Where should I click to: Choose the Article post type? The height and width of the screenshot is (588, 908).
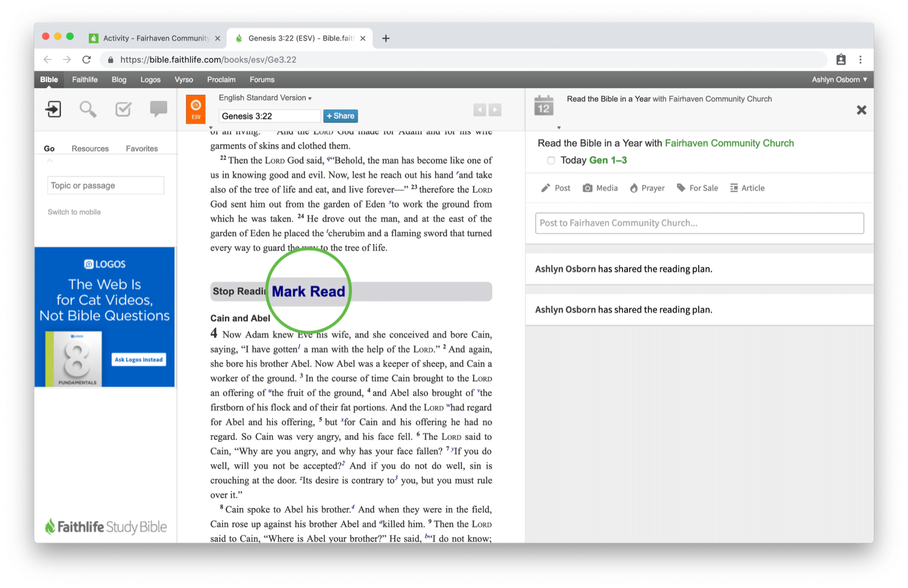pos(747,188)
